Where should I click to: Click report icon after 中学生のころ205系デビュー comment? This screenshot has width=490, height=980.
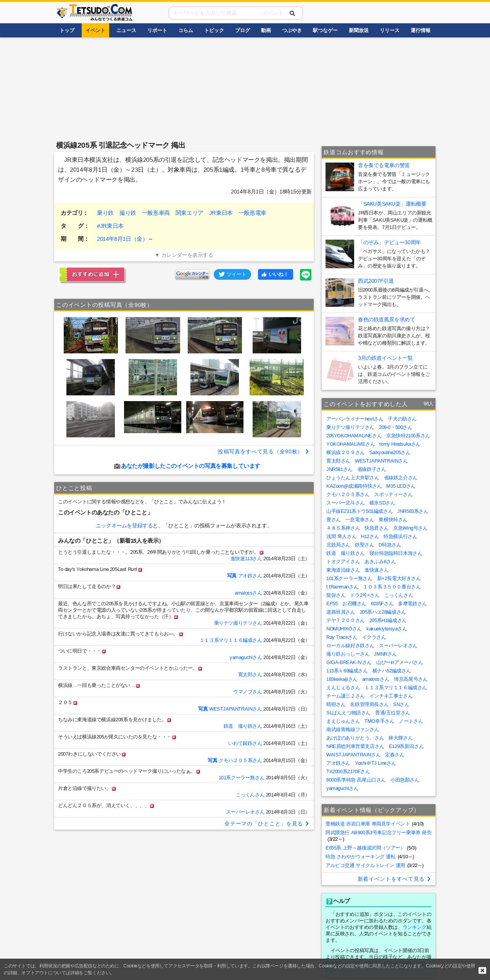[x=198, y=772]
